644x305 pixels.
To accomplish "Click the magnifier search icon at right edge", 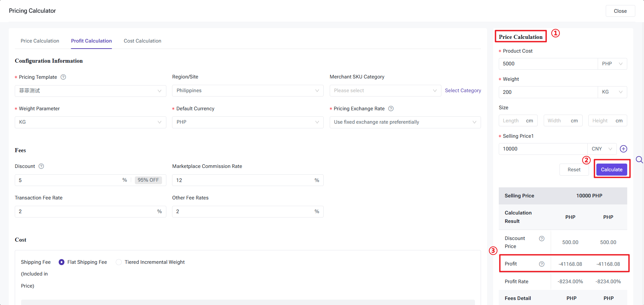I will [x=639, y=160].
